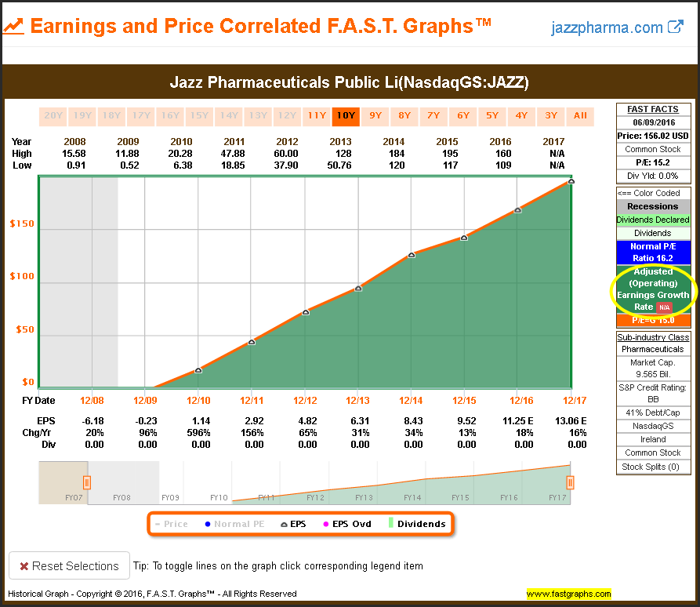700x607 pixels.
Task: Click the red N/A badge beside Growth Rate
Action: pyautogui.click(x=663, y=307)
